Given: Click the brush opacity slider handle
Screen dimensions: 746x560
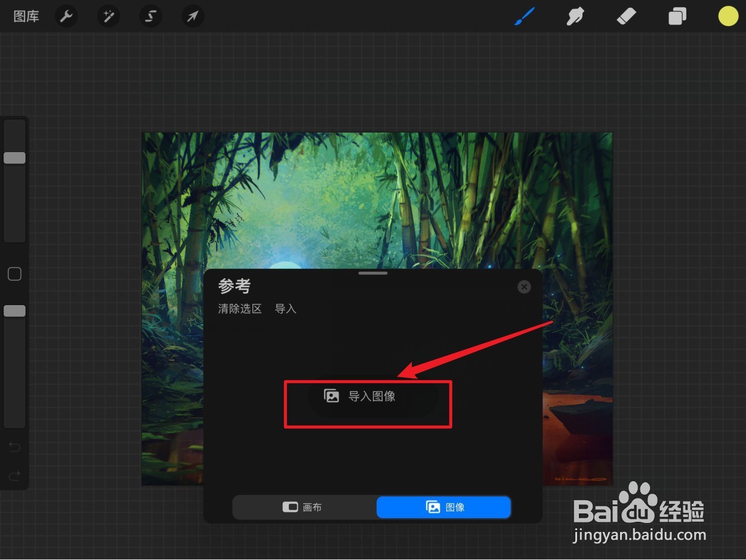Looking at the screenshot, I should tap(14, 311).
